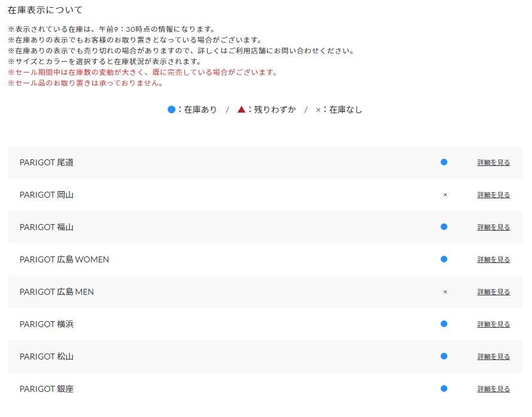Click the stock dot for PARIGOT 広島 WOMEN
Viewport: 532px width, 417px height.
444,259
